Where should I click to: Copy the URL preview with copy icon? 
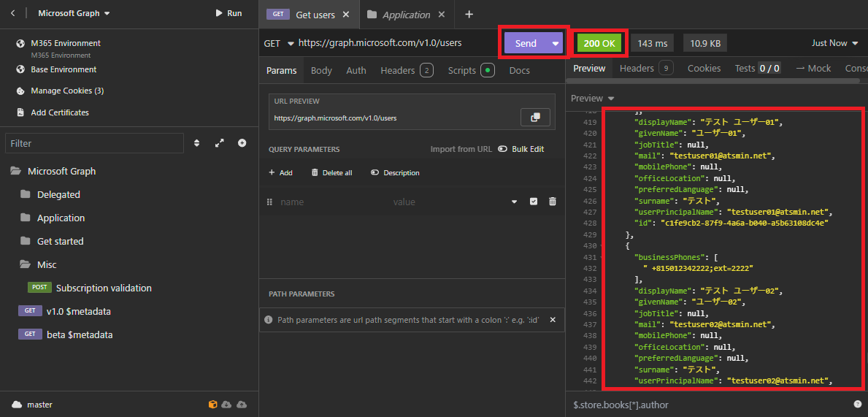click(x=535, y=118)
